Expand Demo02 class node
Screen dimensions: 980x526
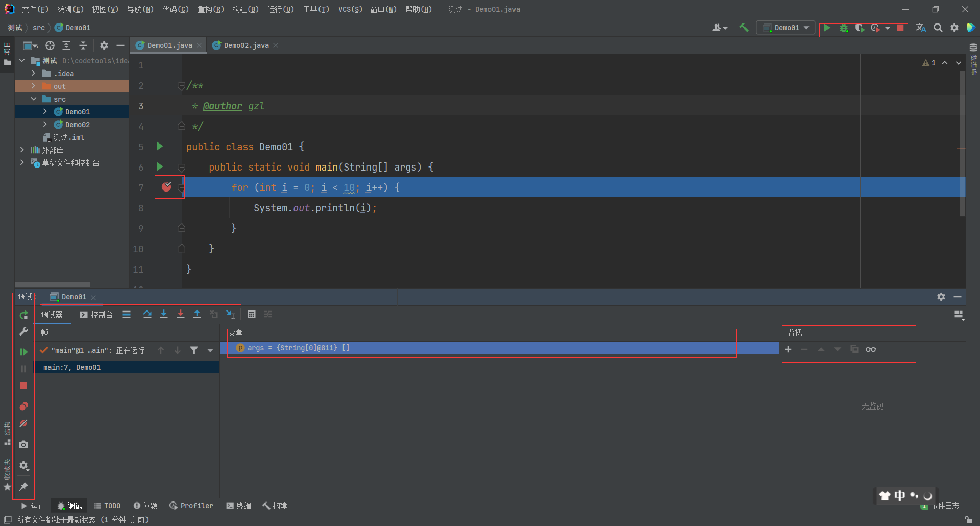(x=45, y=124)
